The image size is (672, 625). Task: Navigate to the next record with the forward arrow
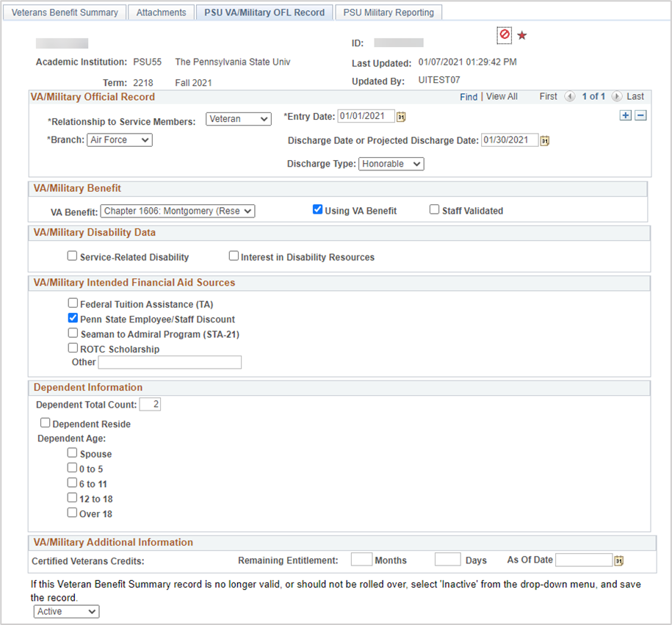coord(617,96)
